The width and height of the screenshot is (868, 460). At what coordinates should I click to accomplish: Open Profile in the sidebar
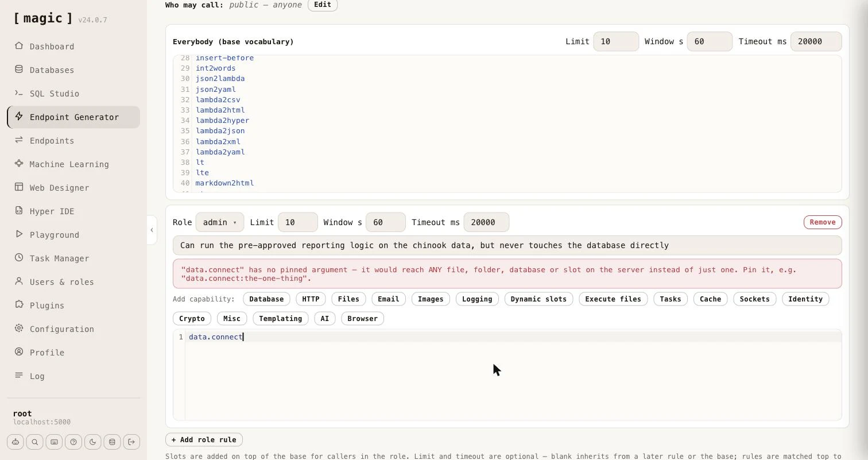(73, 353)
